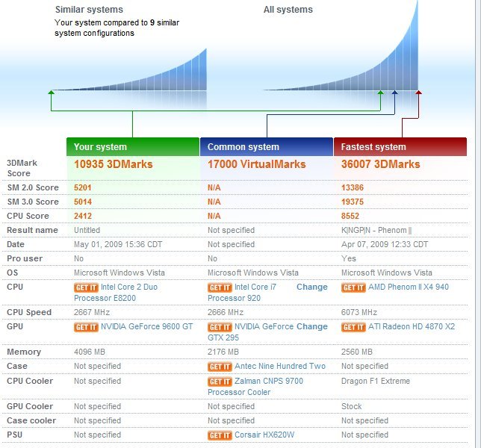Open AMD Phenom II X4 940 link
The height and width of the screenshot is (448, 481).
coord(409,287)
